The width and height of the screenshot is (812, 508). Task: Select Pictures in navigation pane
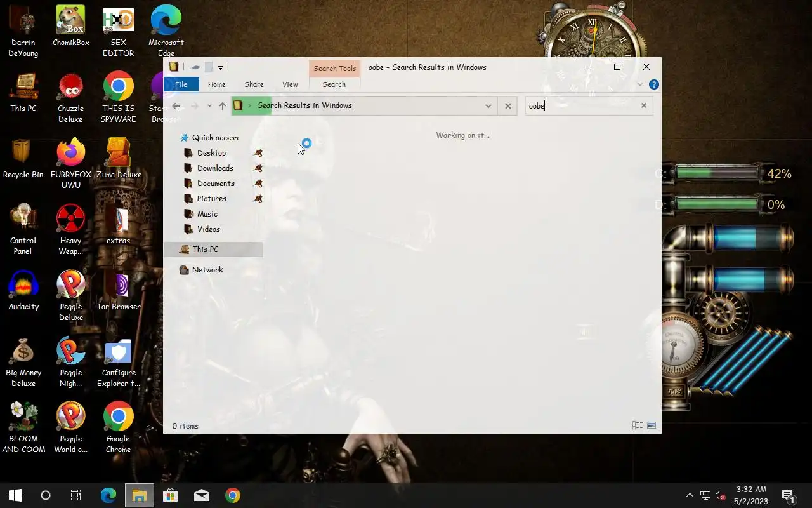coord(213,199)
